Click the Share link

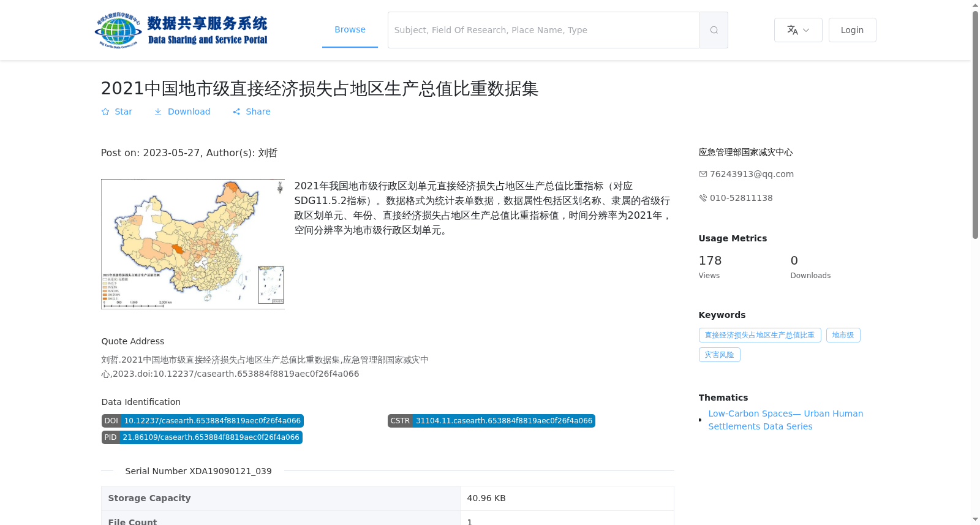click(x=252, y=111)
